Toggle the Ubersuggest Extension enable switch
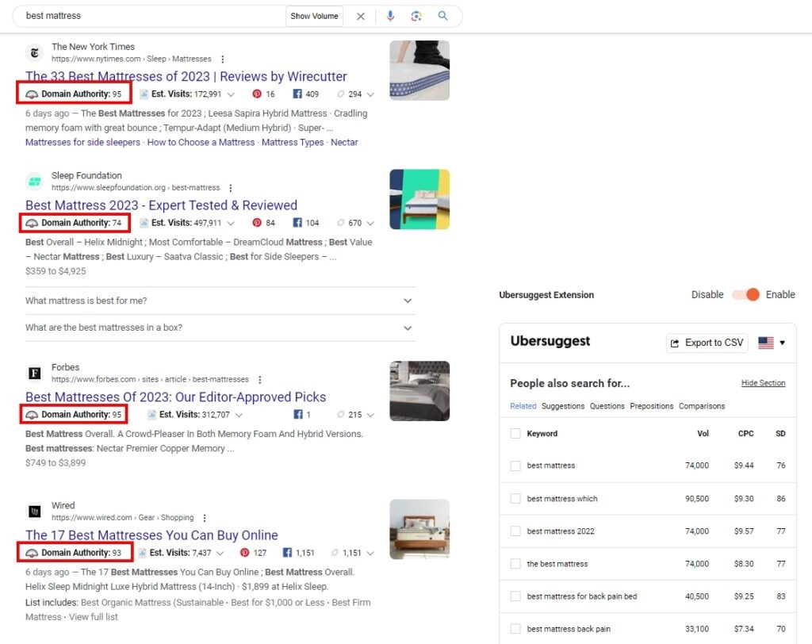Image resolution: width=812 pixels, height=644 pixels. click(746, 294)
